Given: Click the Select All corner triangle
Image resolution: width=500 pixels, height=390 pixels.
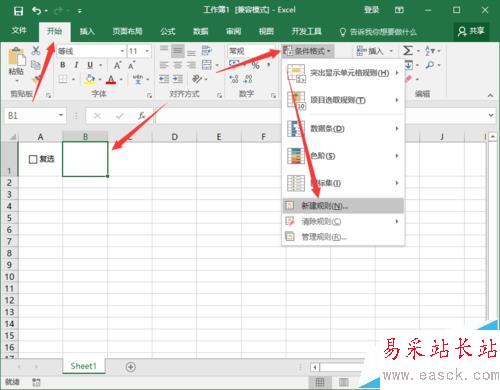Looking at the screenshot, I should (x=13, y=137).
